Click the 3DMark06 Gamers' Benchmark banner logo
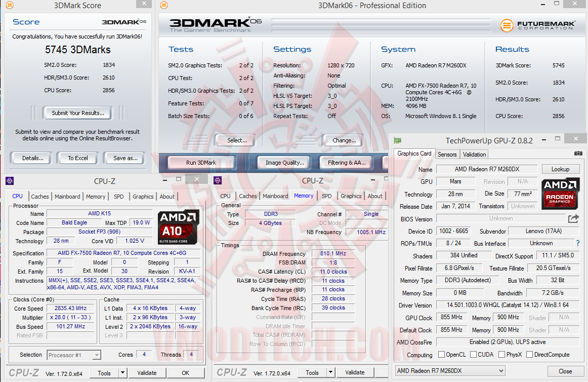 tap(215, 25)
